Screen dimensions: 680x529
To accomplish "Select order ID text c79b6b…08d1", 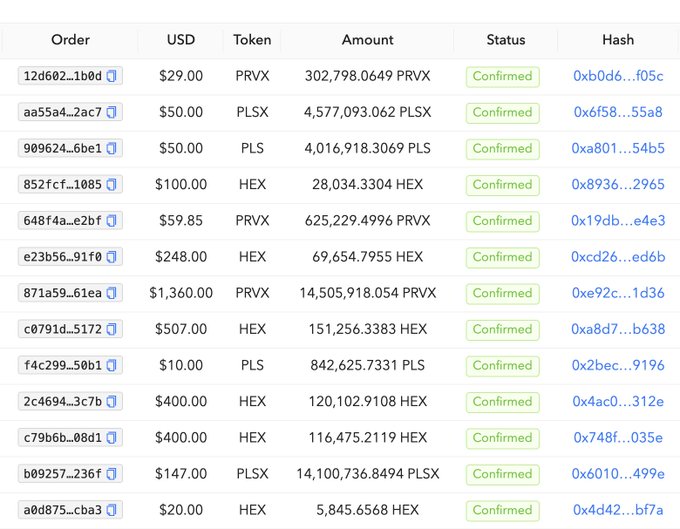I will tap(62, 438).
